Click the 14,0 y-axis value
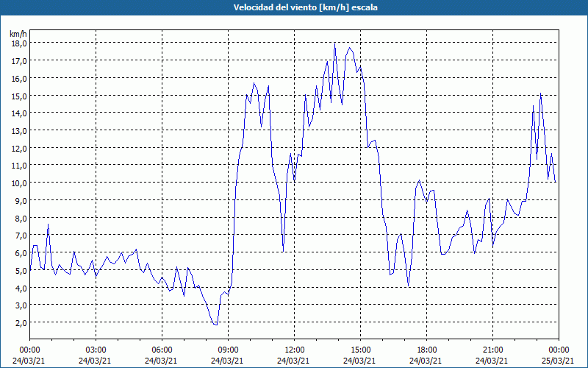This screenshot has height=368, width=588. (x=19, y=113)
